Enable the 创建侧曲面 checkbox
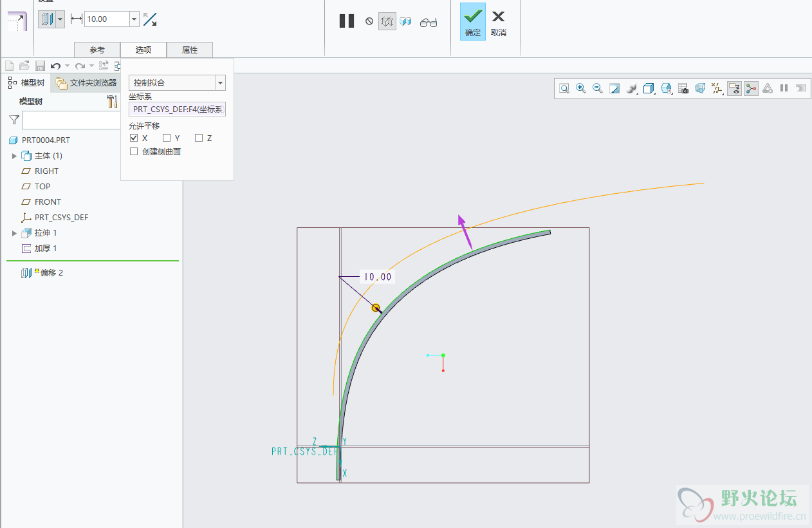Viewport: 812px width, 528px height. click(x=134, y=151)
